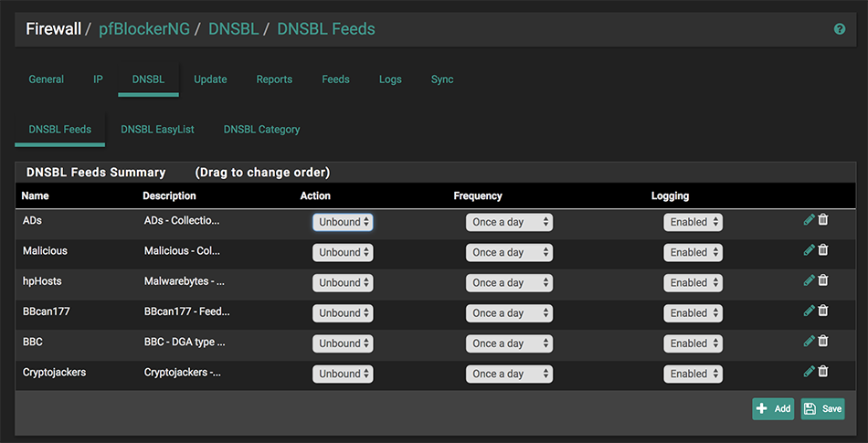Save the DNSBL feeds configuration
The width and height of the screenshot is (868, 443).
pyautogui.click(x=822, y=409)
